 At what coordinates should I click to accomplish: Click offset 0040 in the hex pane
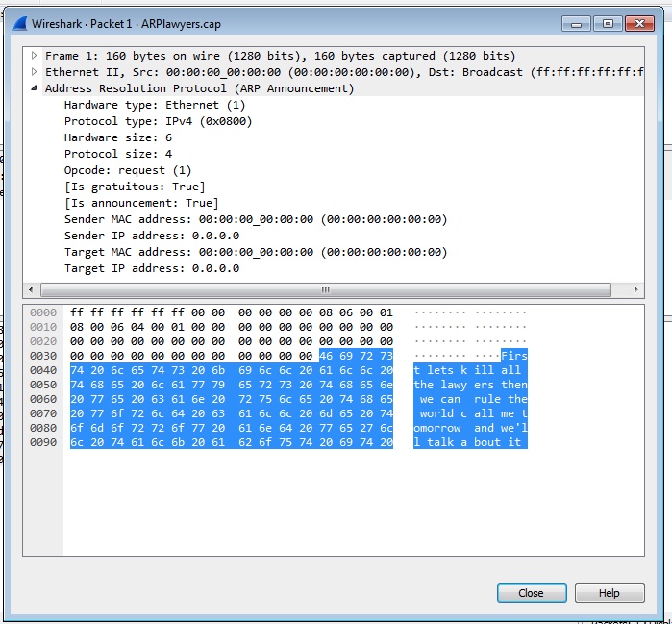point(43,370)
